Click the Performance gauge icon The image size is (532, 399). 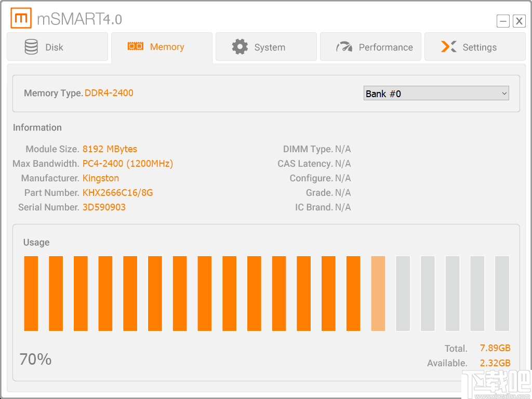tap(344, 47)
